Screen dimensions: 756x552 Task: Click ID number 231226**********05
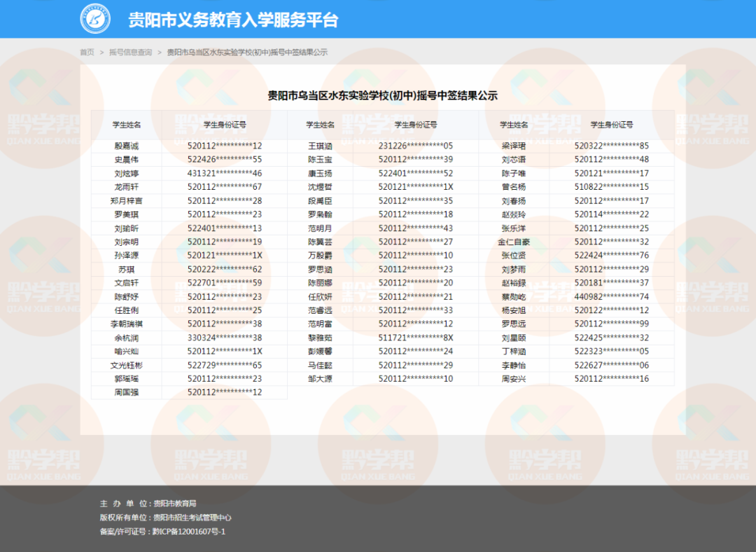416,146
